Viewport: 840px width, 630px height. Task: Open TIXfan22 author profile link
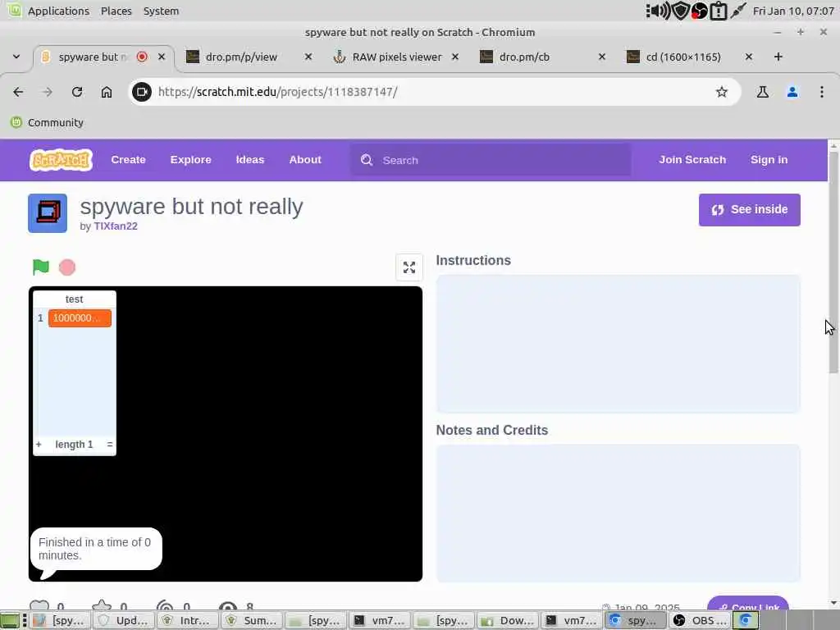pos(116,226)
